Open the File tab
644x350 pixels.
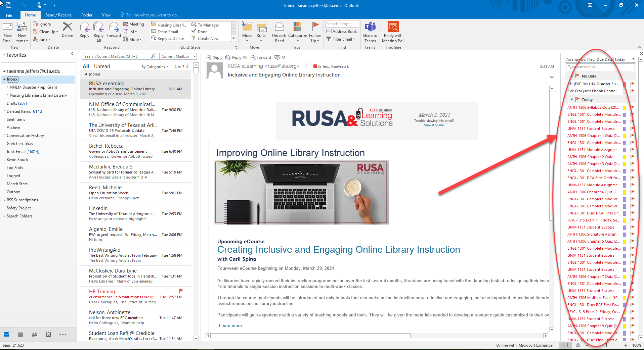tap(9, 15)
